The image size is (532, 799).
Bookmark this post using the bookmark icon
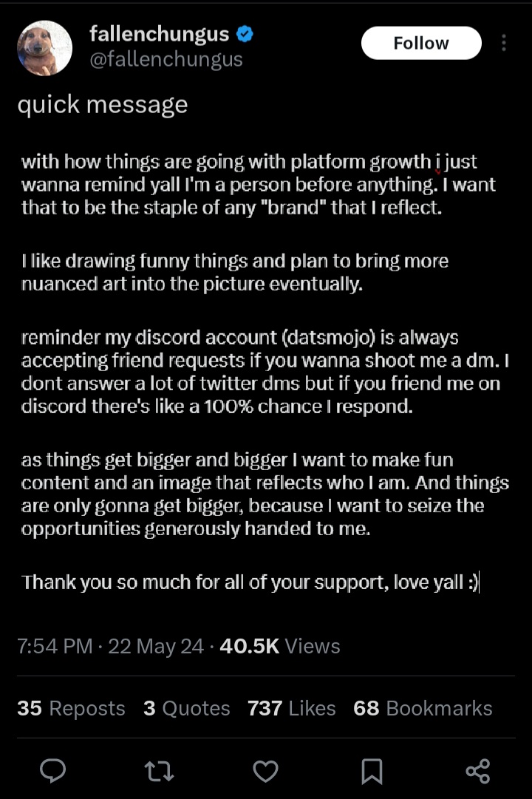pos(372,771)
